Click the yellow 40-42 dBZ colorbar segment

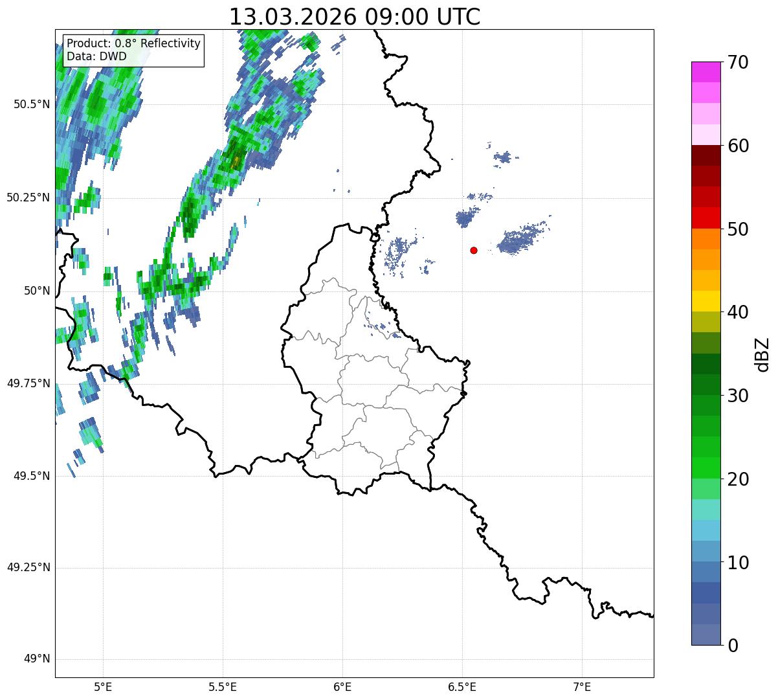click(706, 301)
